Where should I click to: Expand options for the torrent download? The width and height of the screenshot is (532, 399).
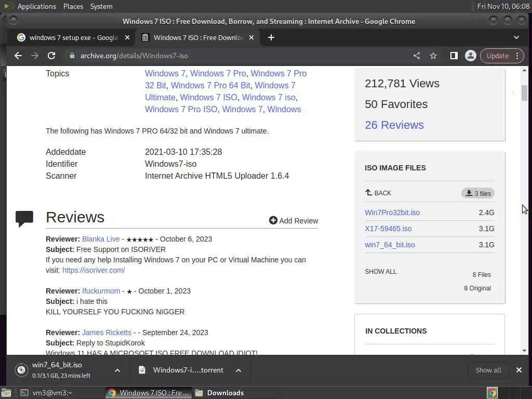click(238, 370)
